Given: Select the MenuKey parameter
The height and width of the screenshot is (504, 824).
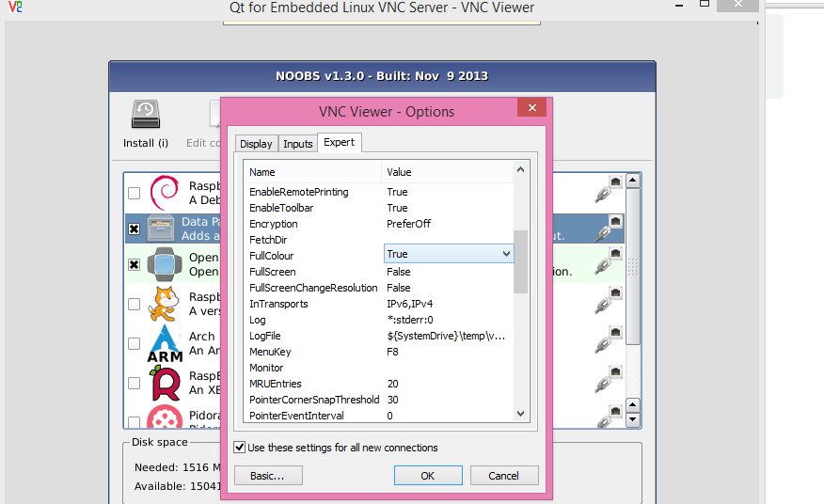Looking at the screenshot, I should pyautogui.click(x=270, y=352).
